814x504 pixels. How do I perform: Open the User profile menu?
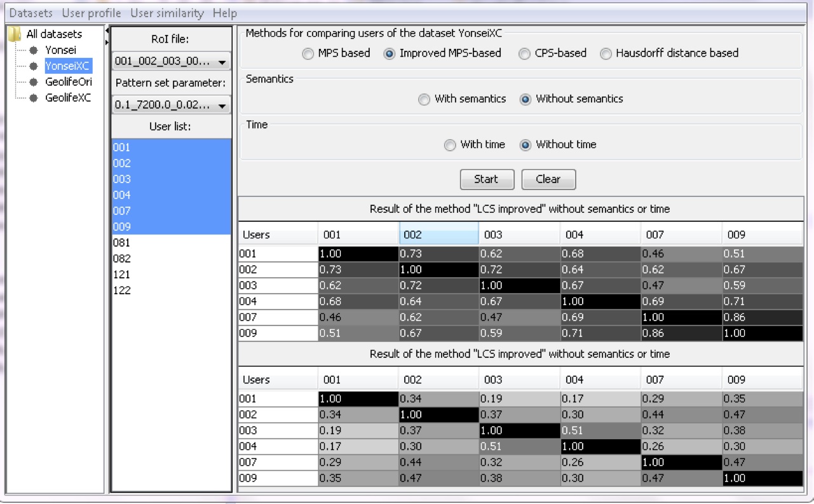click(92, 13)
